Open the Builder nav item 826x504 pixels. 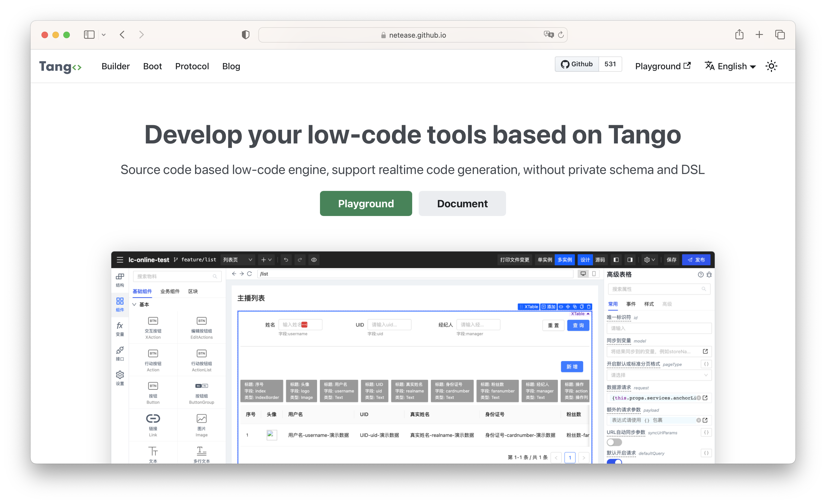(x=115, y=66)
